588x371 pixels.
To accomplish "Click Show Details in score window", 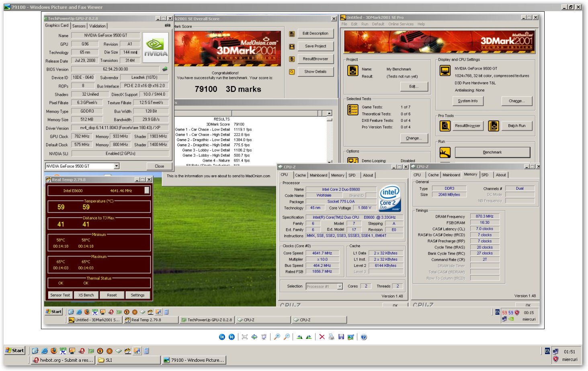I will point(316,72).
